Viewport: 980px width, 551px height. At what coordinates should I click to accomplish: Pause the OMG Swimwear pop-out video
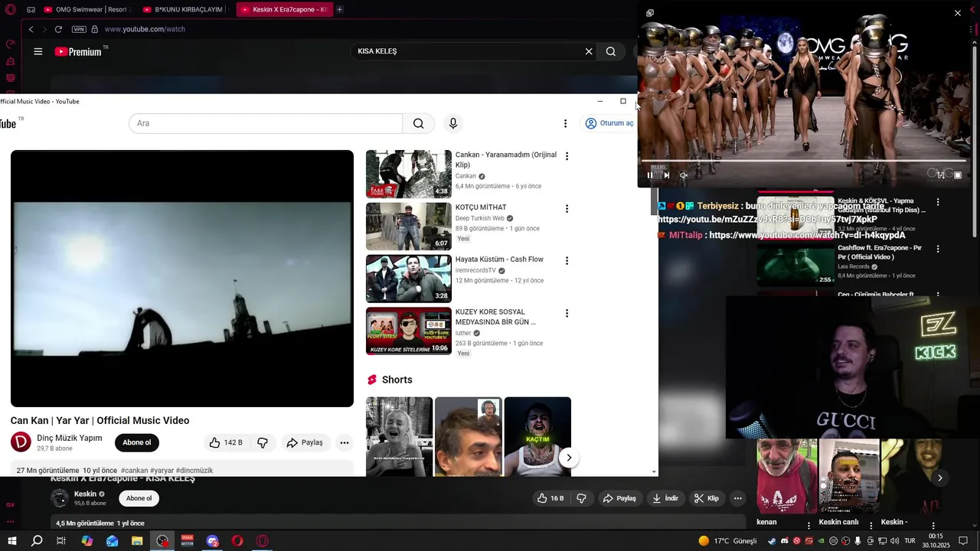pos(650,175)
